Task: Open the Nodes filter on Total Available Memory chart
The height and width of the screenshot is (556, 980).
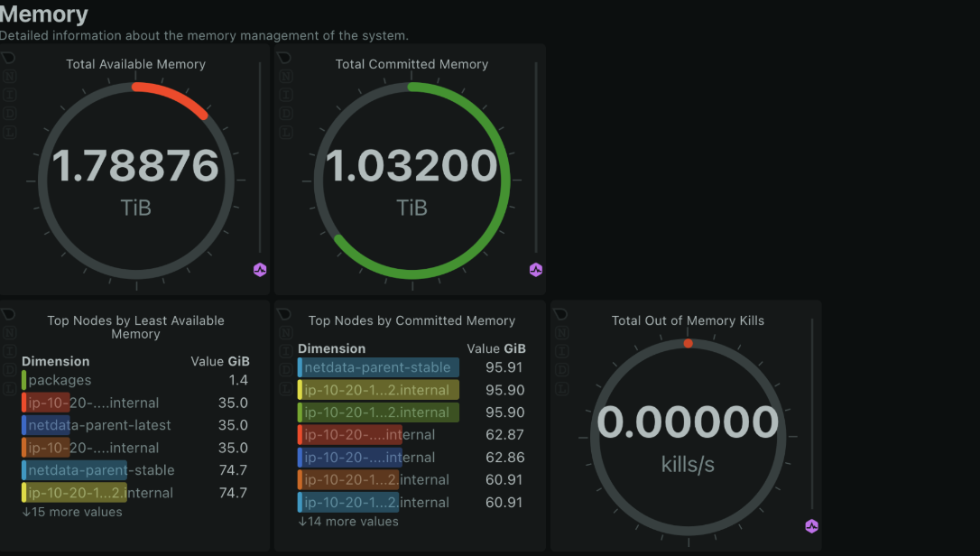Action: (x=9, y=77)
